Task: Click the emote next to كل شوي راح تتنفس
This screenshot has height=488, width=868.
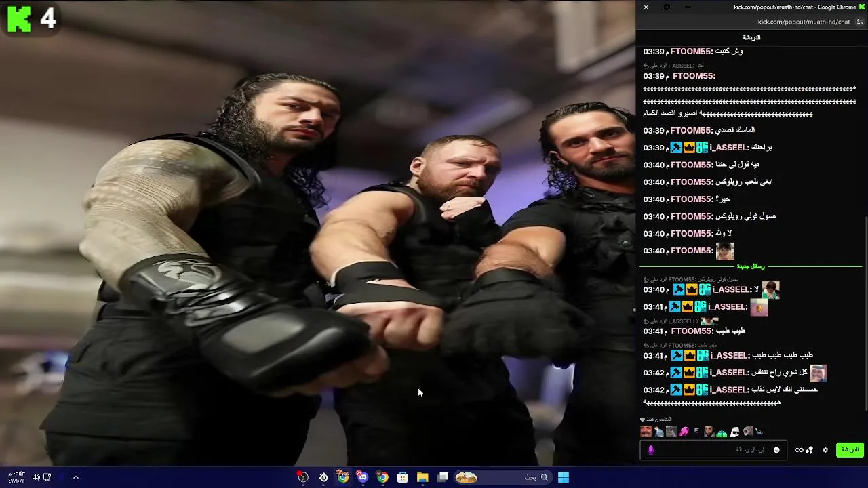Action: [818, 373]
